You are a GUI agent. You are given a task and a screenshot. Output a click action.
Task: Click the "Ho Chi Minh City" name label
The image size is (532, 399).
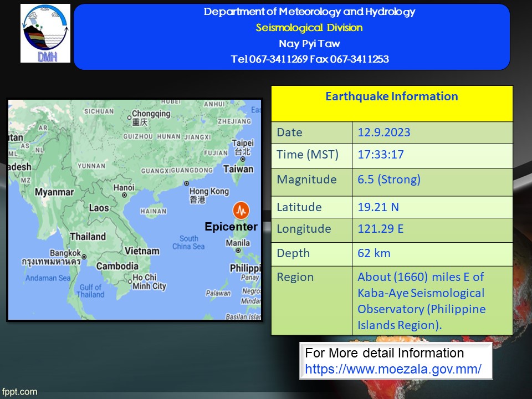(x=149, y=282)
